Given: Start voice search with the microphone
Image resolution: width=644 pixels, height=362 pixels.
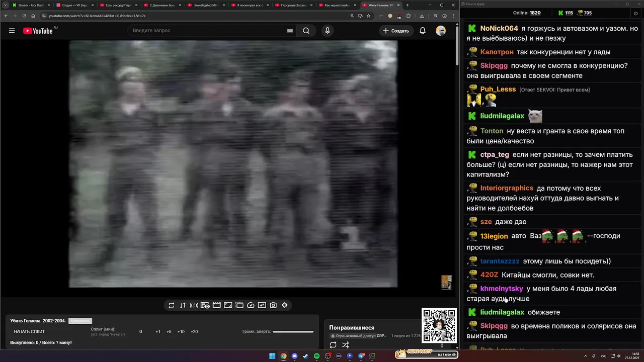Looking at the screenshot, I should 328,31.
